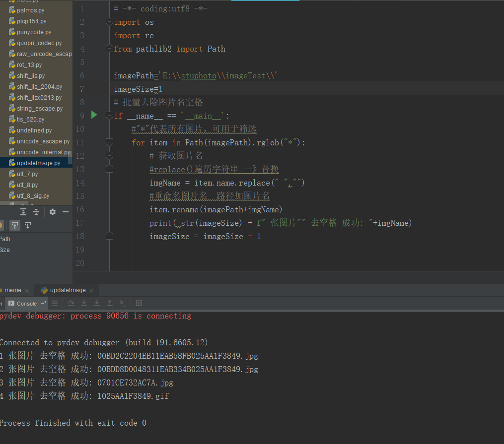Open the Evaluate Expression calculator icon

pos(139,303)
